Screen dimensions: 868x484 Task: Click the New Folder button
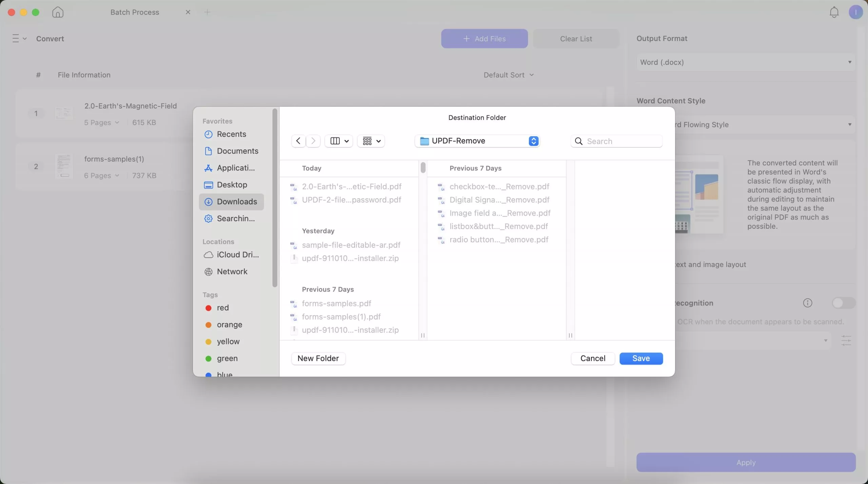point(318,358)
